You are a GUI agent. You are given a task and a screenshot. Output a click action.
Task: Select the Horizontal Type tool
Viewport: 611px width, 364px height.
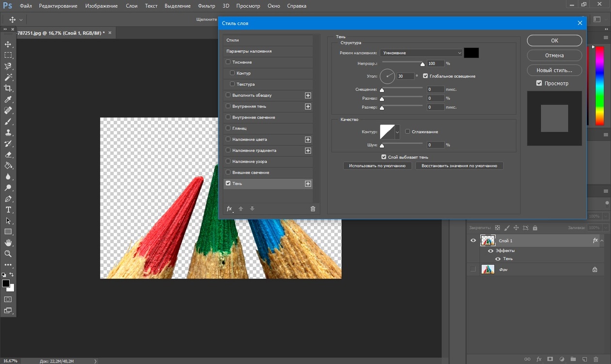[x=8, y=210]
